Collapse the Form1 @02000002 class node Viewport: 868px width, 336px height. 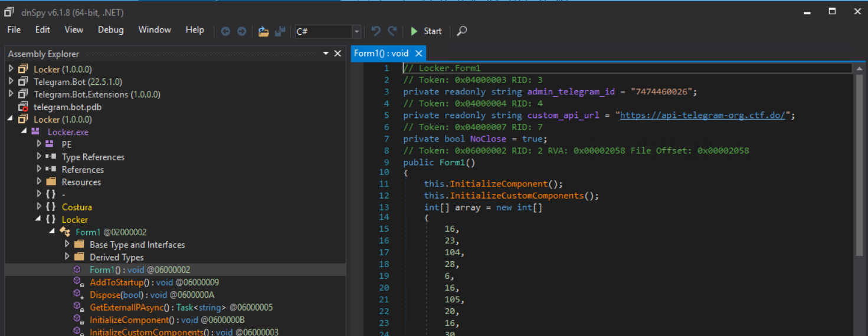pyautogui.click(x=53, y=232)
